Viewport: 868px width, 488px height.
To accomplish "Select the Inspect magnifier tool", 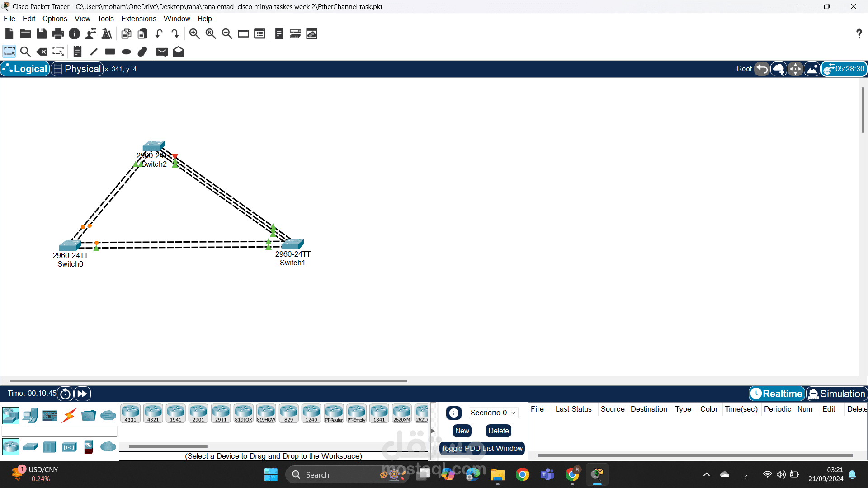I will 26,52.
